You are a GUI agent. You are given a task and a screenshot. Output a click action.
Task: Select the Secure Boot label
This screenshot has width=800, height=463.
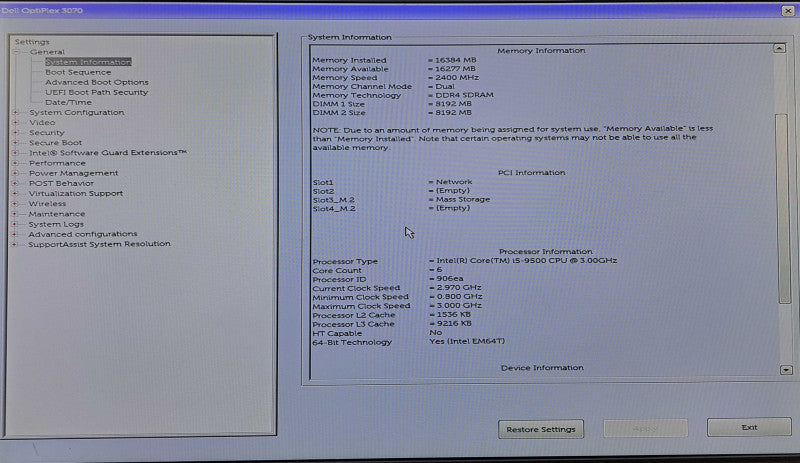click(55, 143)
